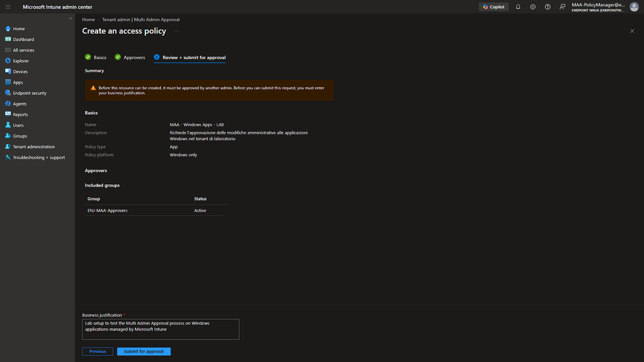Select Review + submit for approval tab
The image size is (644, 362).
click(190, 57)
